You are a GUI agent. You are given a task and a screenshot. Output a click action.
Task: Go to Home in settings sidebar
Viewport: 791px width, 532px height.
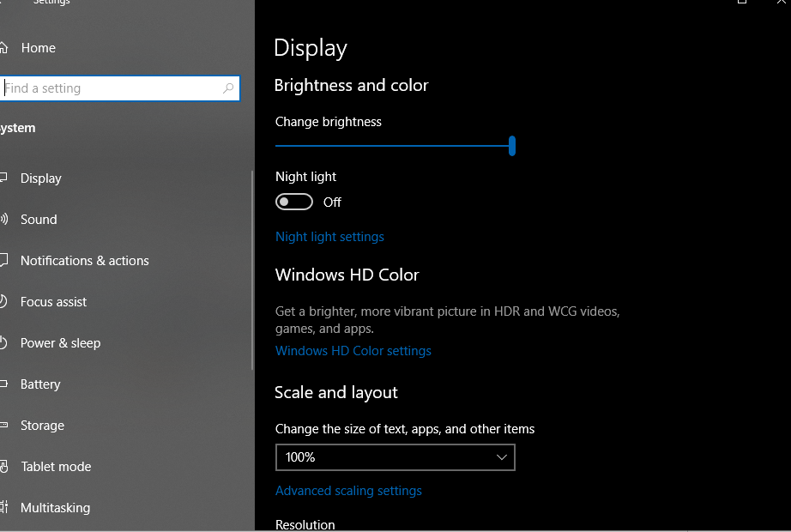[x=39, y=48]
